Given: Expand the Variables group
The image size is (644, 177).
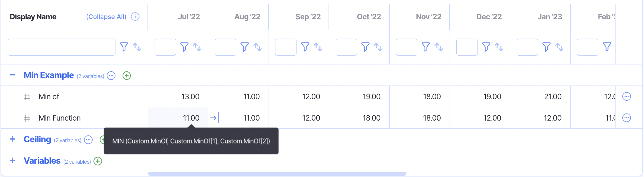Looking at the screenshot, I should pyautogui.click(x=12, y=161).
